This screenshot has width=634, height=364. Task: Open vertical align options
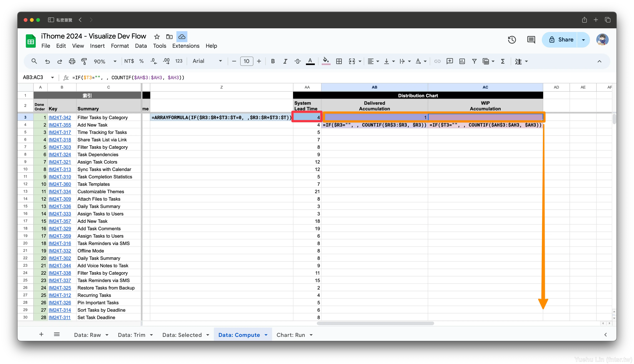pos(389,61)
